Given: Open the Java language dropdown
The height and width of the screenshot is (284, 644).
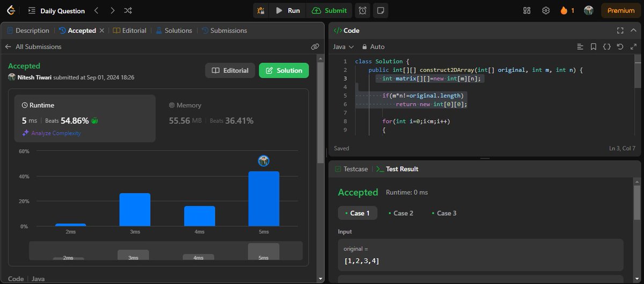Looking at the screenshot, I should point(343,47).
